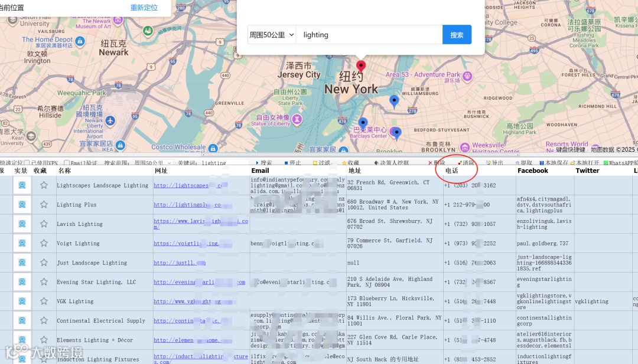638x364 pixels.
Task: Open the toolbar 搜索范围 dropdown
Action: [153, 163]
